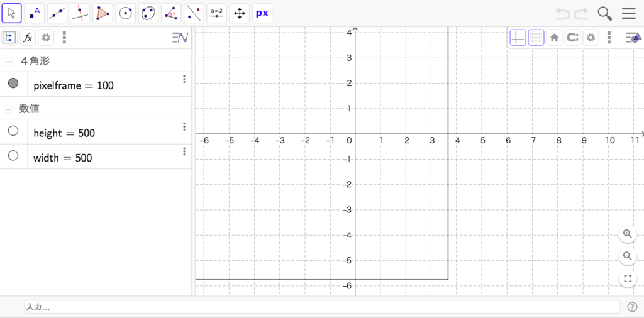Toggle visibility of height
Viewport: 644px width, 318px height.
point(13,131)
